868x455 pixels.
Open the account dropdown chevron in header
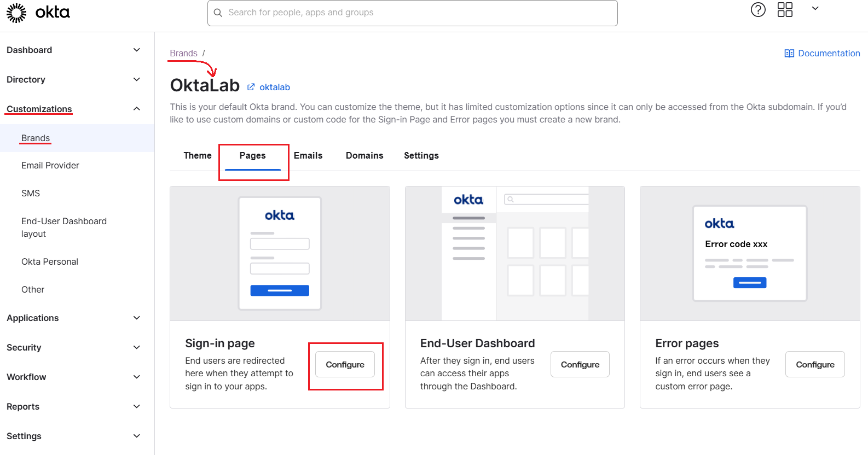[x=815, y=8]
